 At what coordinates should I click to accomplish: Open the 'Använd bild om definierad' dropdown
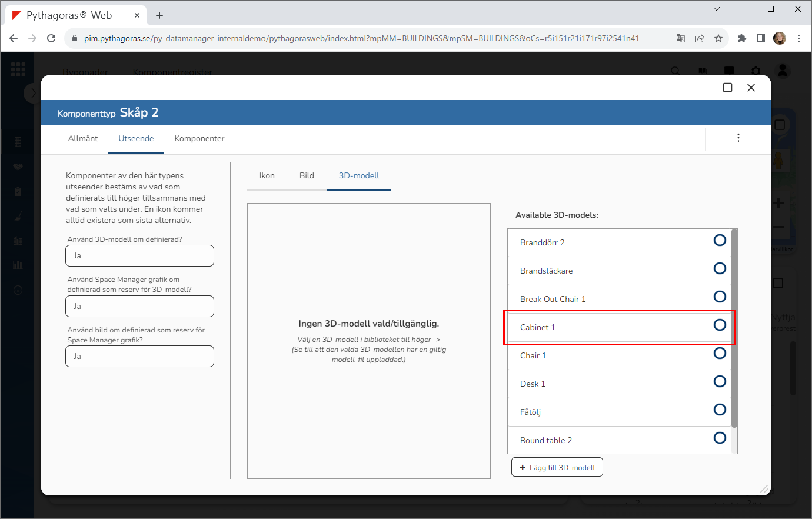(139, 356)
